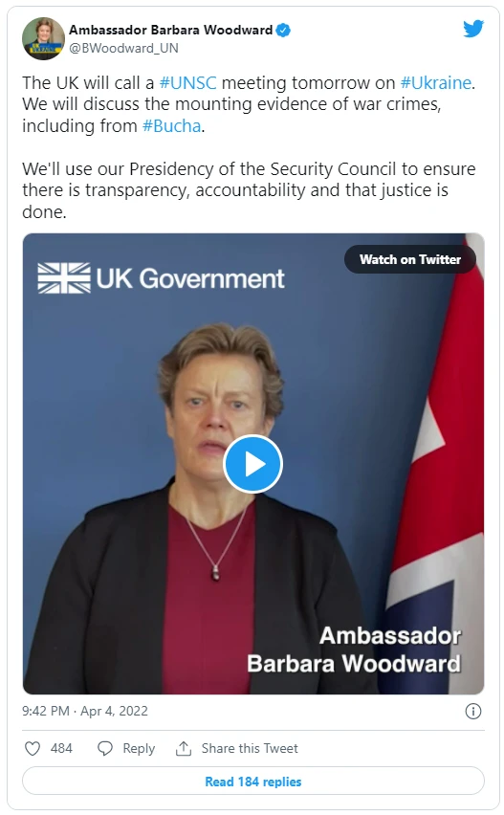Open the #Ukraine hashtag link
The width and height of the screenshot is (504, 815).
pyautogui.click(x=436, y=82)
